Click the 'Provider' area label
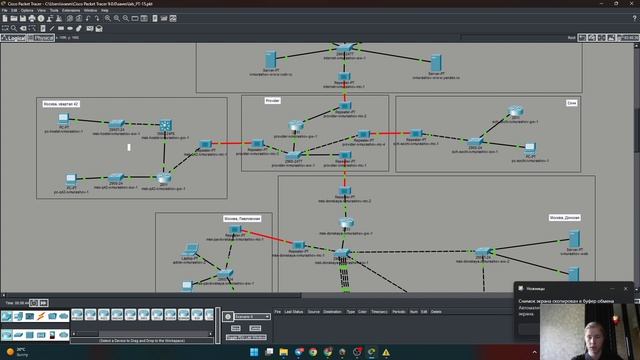 272,100
